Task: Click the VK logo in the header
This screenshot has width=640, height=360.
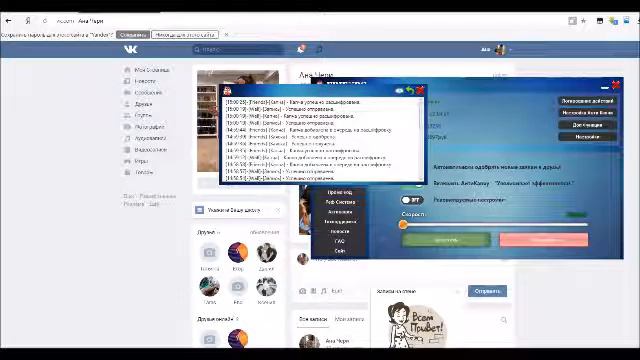Action: (x=131, y=49)
